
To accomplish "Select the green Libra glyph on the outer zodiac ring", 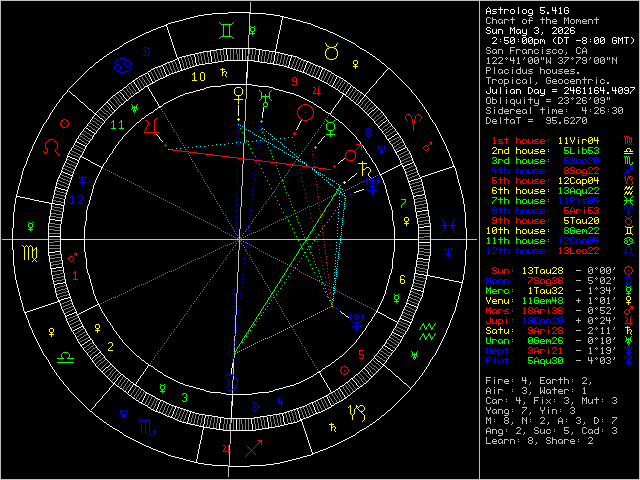I will pyautogui.click(x=65, y=358).
